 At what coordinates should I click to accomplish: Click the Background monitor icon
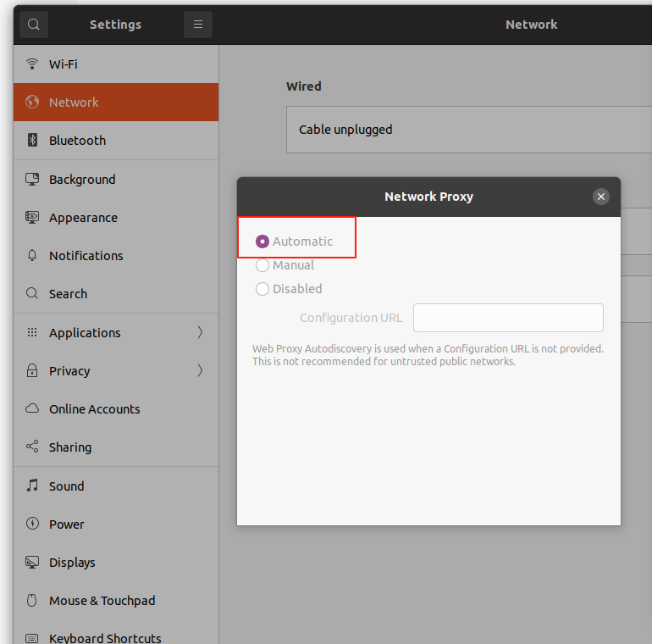pyautogui.click(x=32, y=180)
